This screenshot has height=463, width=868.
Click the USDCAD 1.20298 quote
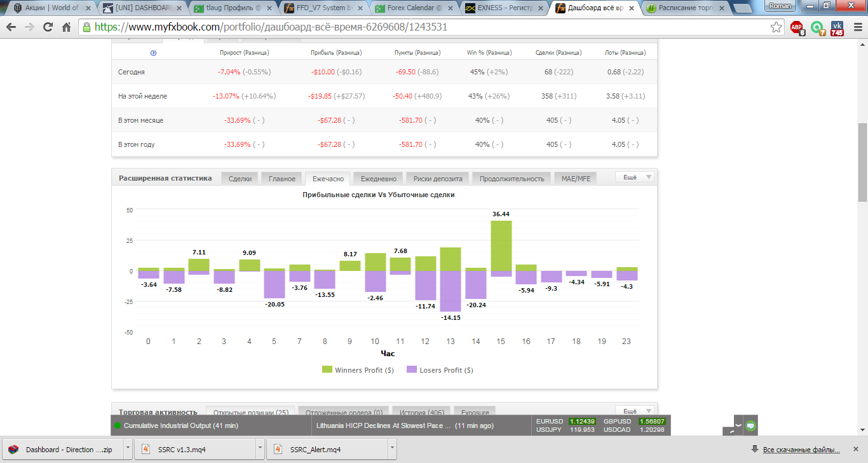pyautogui.click(x=633, y=430)
